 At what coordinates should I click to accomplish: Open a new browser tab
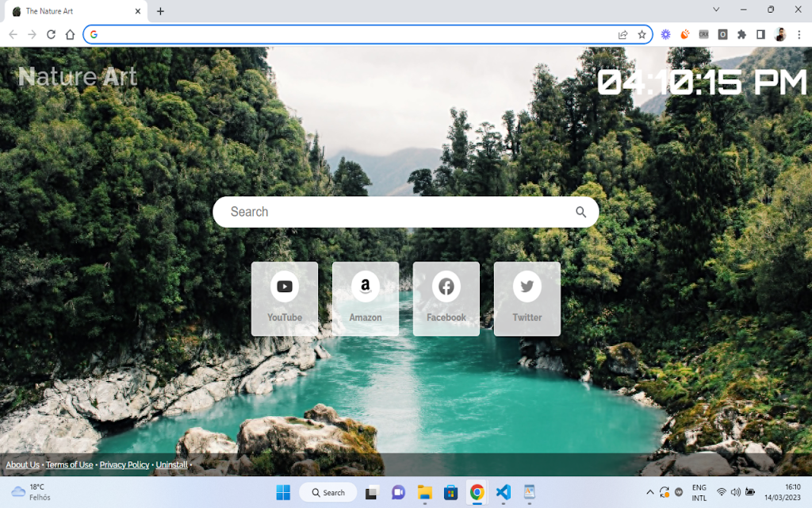click(x=160, y=11)
